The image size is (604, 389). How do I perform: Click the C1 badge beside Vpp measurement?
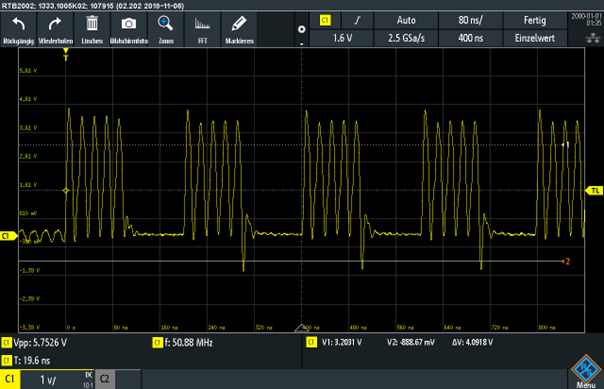coord(7,343)
